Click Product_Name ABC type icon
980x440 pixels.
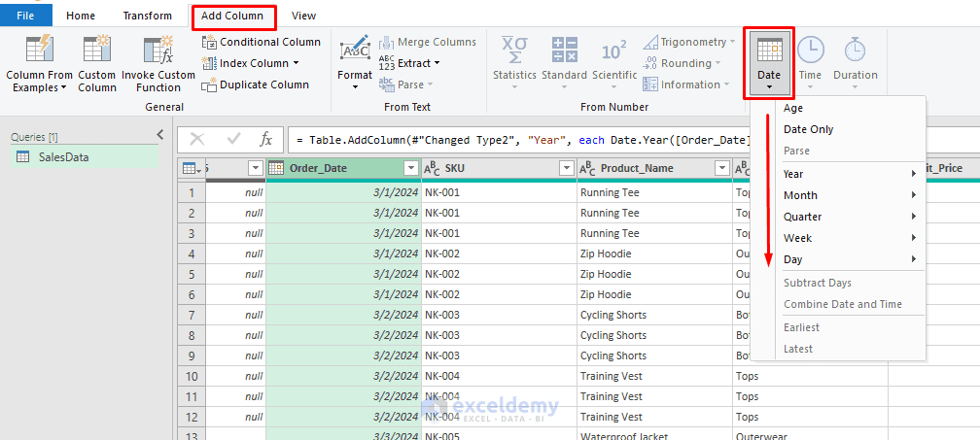[587, 168]
